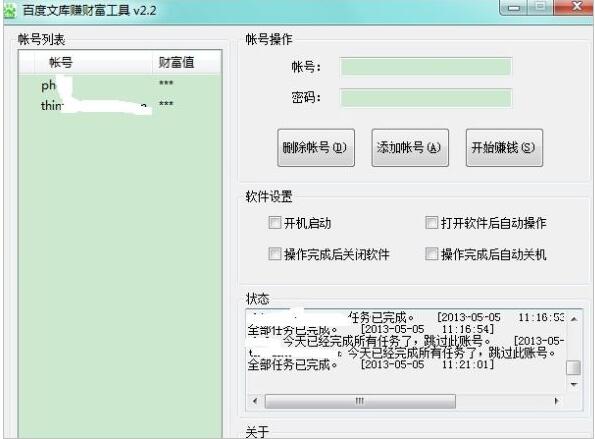This screenshot has width=595, height=439.
Task: Click the 删除帐号 (D) button
Action: [316, 148]
